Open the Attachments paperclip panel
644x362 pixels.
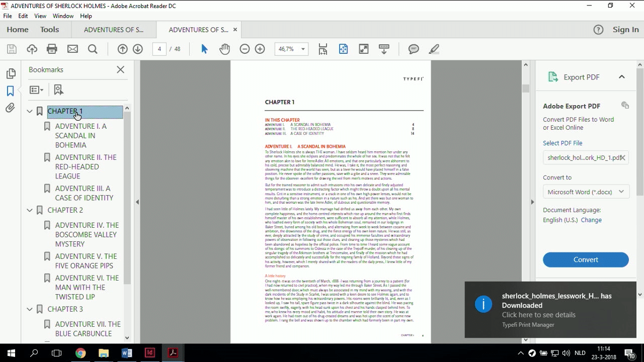coord(11,108)
